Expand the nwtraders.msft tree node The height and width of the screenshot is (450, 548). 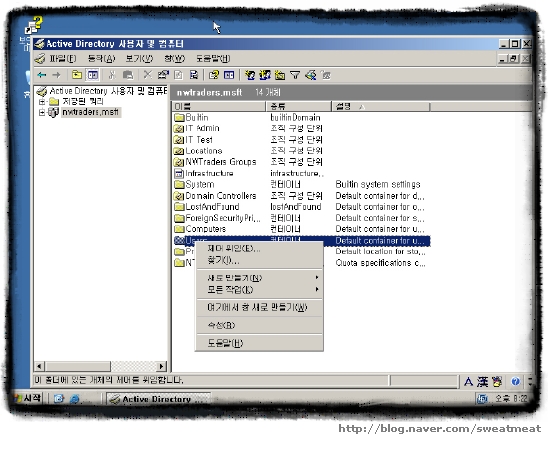pyautogui.click(x=42, y=112)
